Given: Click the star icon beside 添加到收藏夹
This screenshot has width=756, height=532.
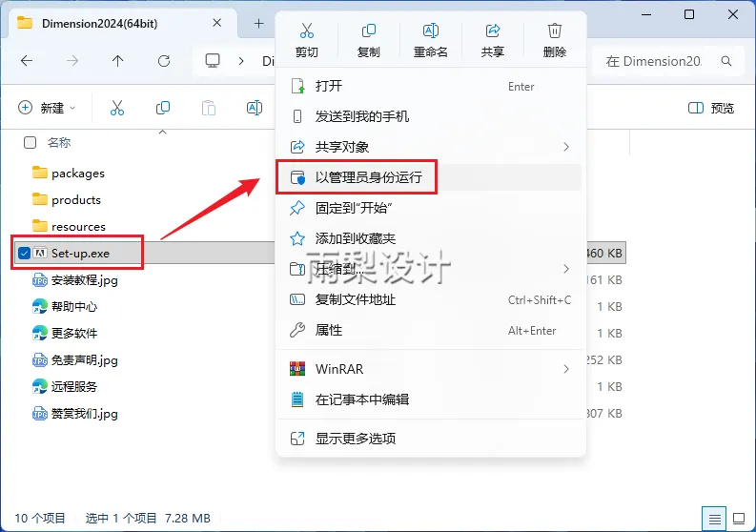Looking at the screenshot, I should pos(297,238).
